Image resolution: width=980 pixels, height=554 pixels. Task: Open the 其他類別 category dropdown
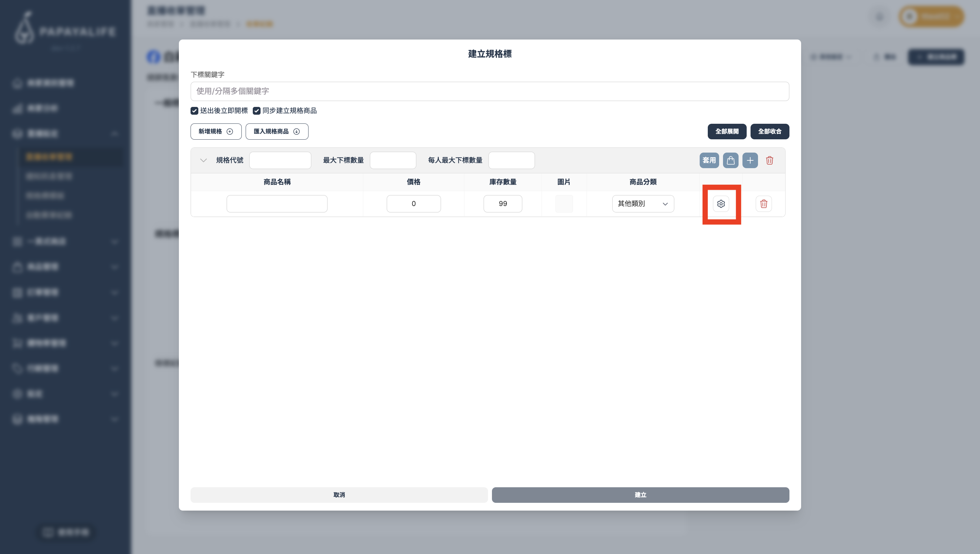(x=643, y=204)
